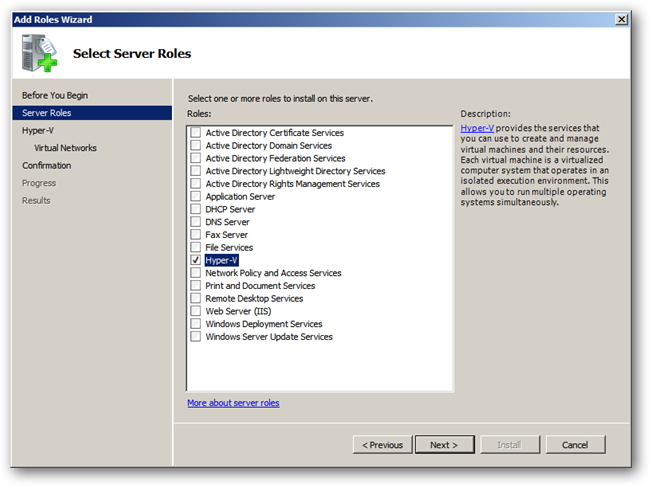Enable Web Server (IIS) checkbox
Viewport: 650px width, 486px height.
(x=195, y=311)
